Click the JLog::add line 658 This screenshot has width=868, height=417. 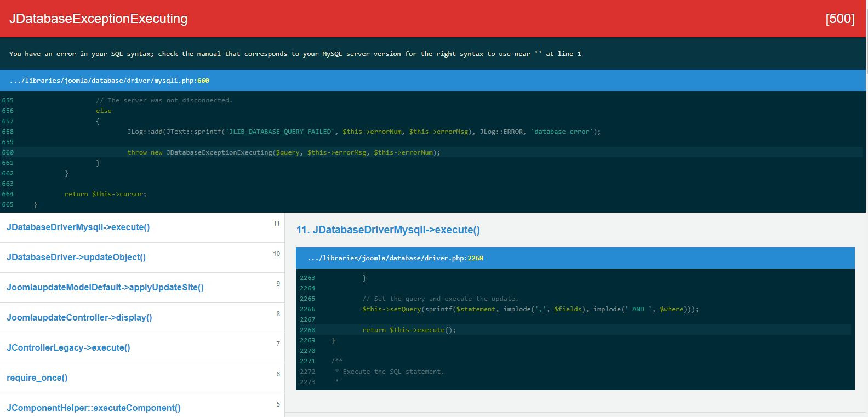pos(364,132)
